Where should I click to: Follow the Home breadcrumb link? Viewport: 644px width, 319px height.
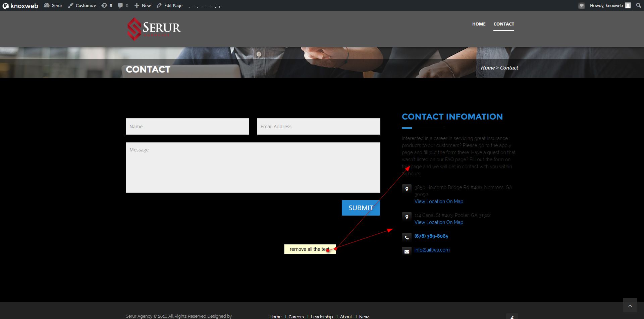point(487,68)
